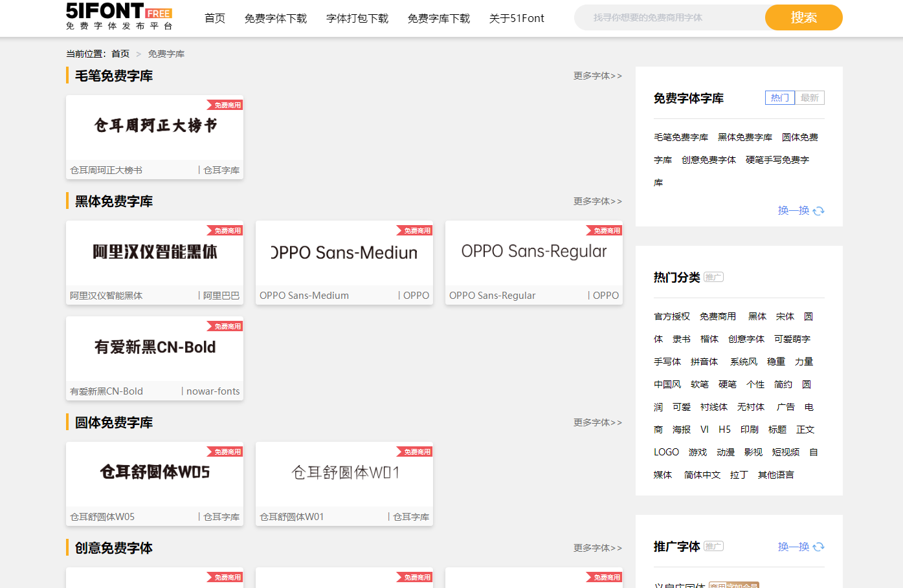Go to 字体打包下载 page
The width and height of the screenshot is (903, 588).
click(357, 18)
